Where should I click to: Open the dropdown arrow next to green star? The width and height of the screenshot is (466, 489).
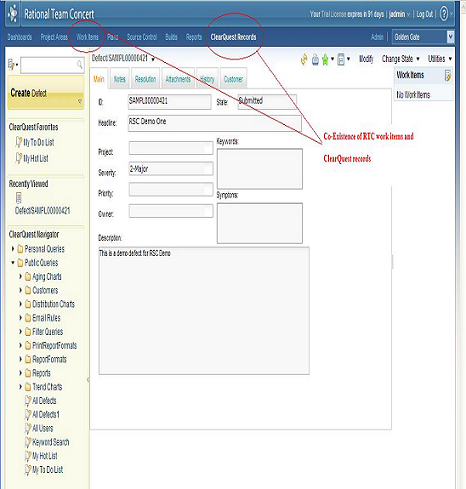click(332, 59)
